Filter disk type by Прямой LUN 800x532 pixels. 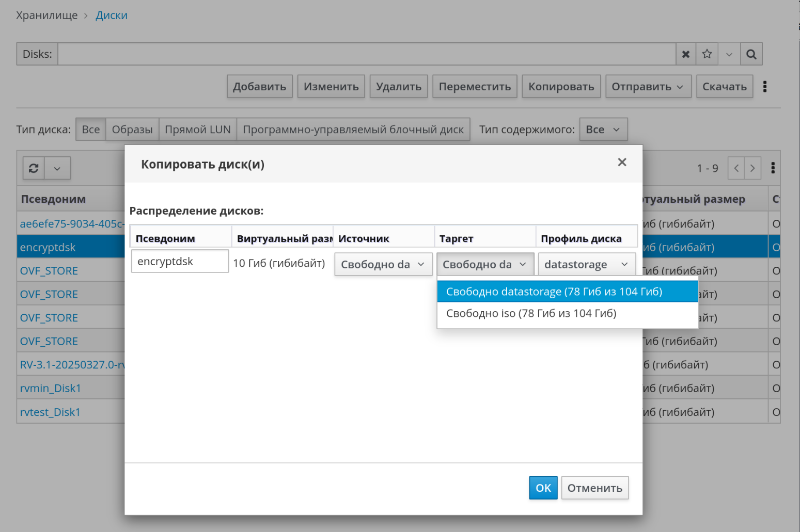[197, 130]
